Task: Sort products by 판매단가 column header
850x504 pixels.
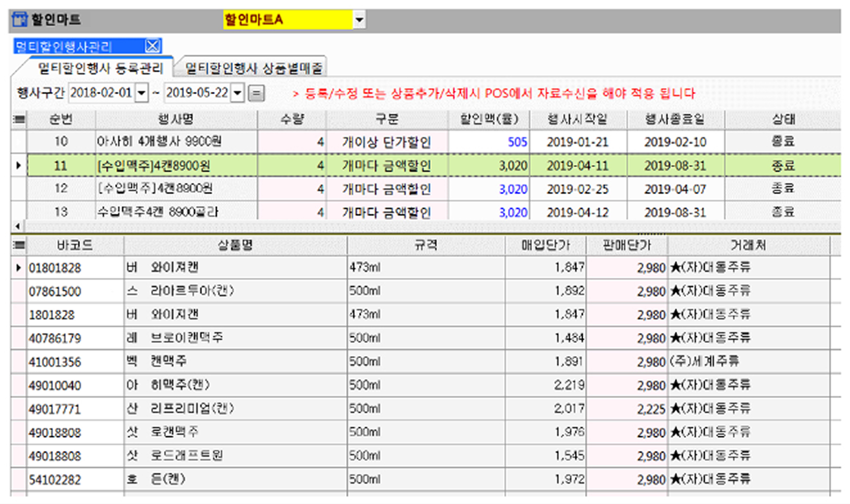Action: click(x=626, y=245)
